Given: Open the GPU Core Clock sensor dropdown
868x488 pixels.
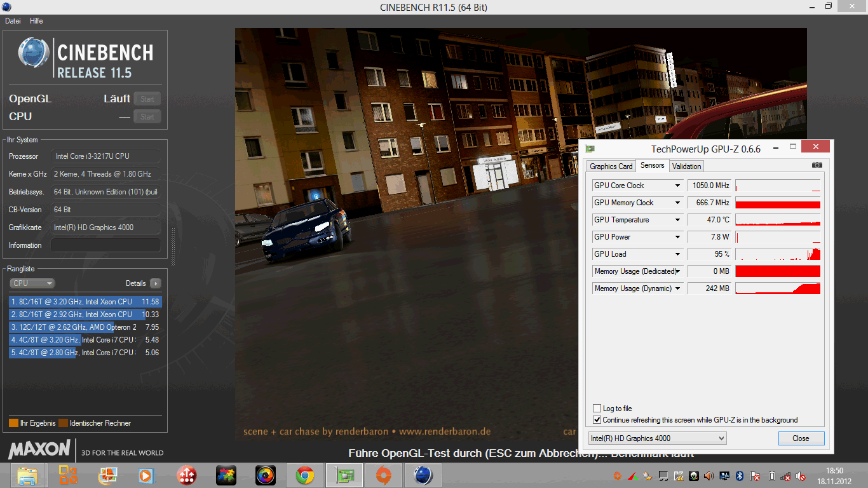Looking at the screenshot, I should [678, 186].
